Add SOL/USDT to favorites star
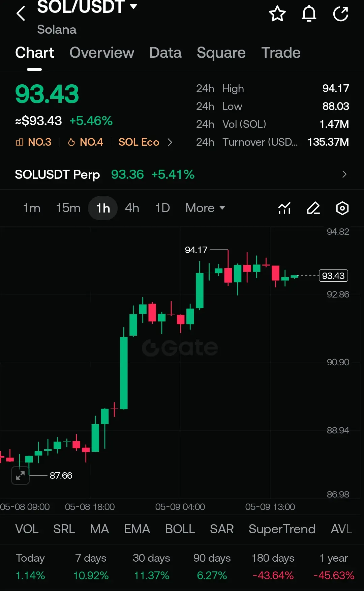 [x=277, y=14]
